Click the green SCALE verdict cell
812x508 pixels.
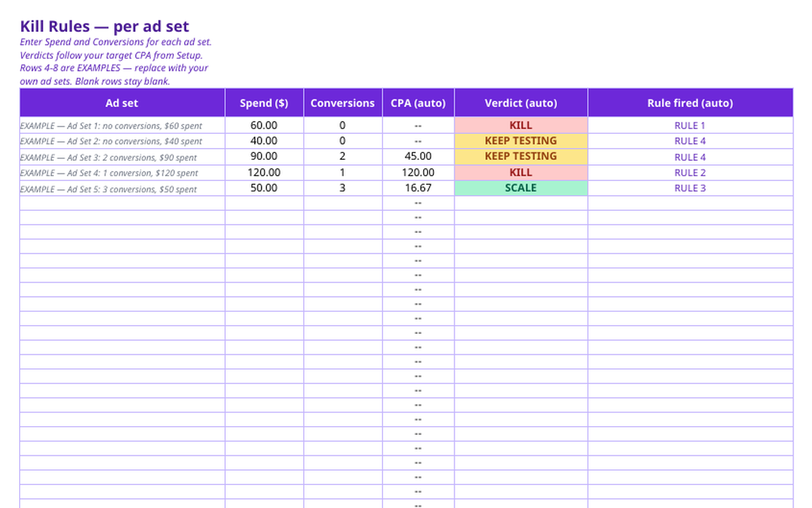521,189
